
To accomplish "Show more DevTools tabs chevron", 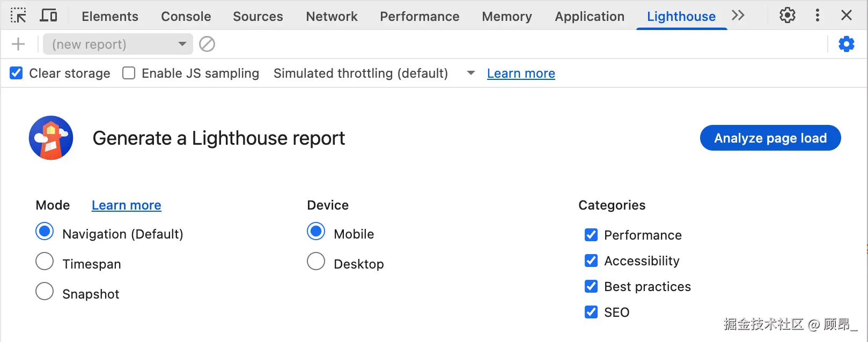I will click(738, 16).
